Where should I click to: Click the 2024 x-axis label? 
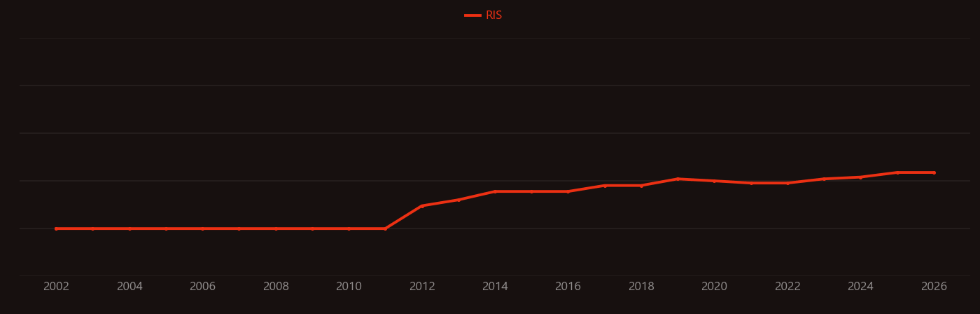pyautogui.click(x=861, y=287)
